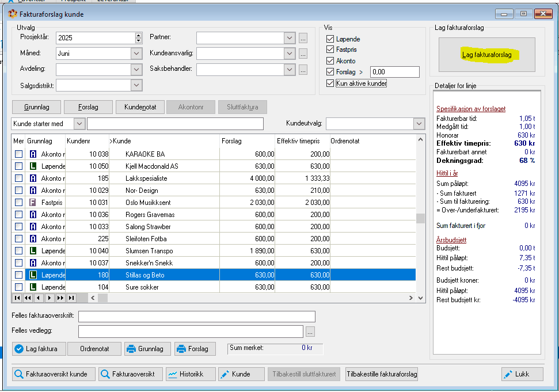The image size is (559, 392).
Task: Click the Ordrenotat button below the grid
Action: pyautogui.click(x=94, y=349)
